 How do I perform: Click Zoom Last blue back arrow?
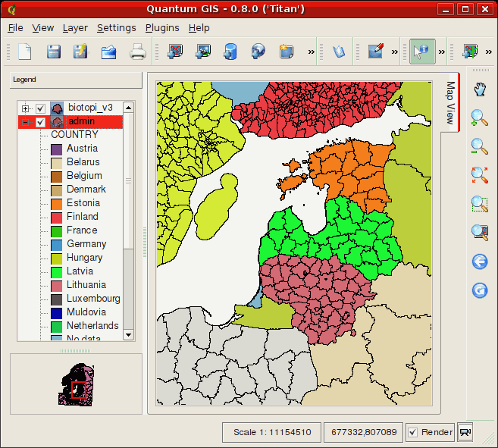click(480, 262)
